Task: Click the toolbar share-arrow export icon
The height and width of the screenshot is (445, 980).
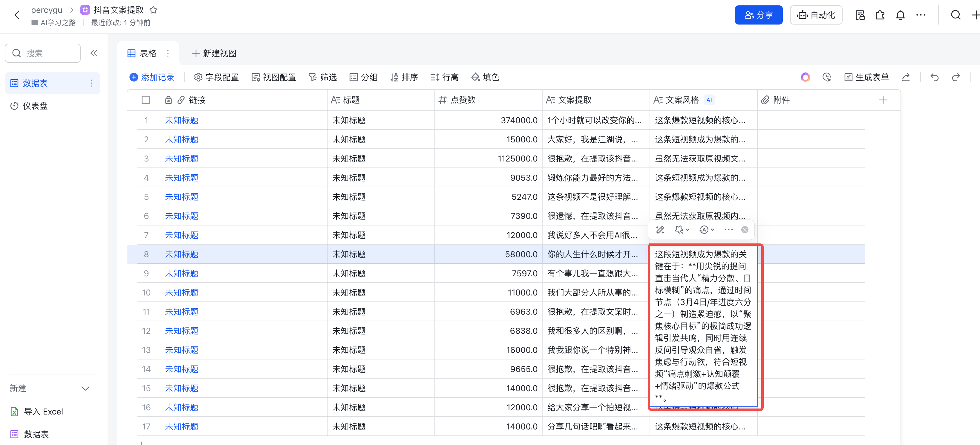Action: click(x=906, y=77)
